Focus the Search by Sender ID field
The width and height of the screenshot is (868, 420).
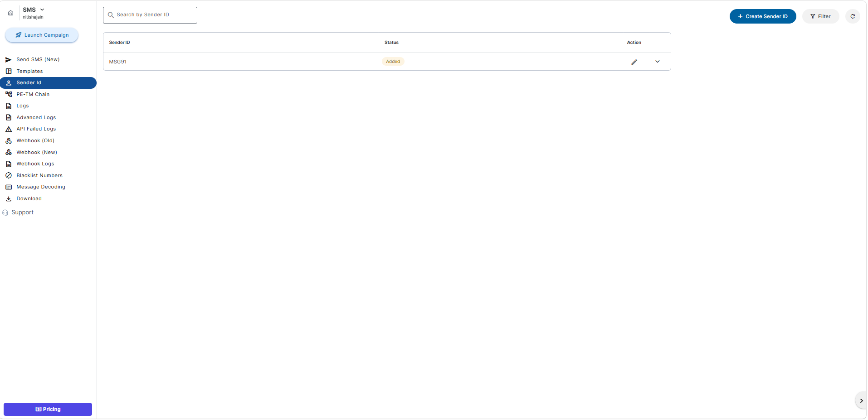tap(150, 15)
